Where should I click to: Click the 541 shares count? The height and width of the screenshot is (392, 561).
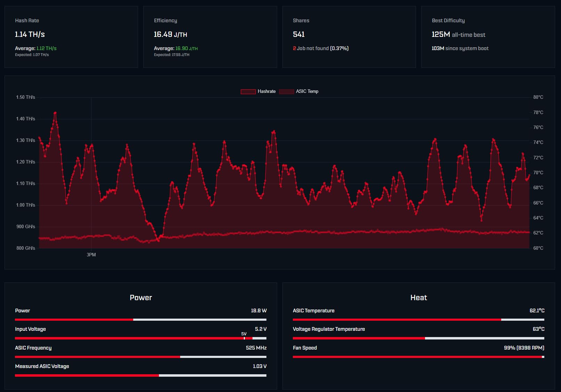pos(299,34)
